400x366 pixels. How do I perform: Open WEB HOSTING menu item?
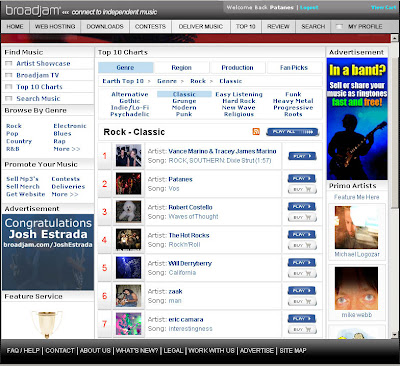[x=55, y=26]
